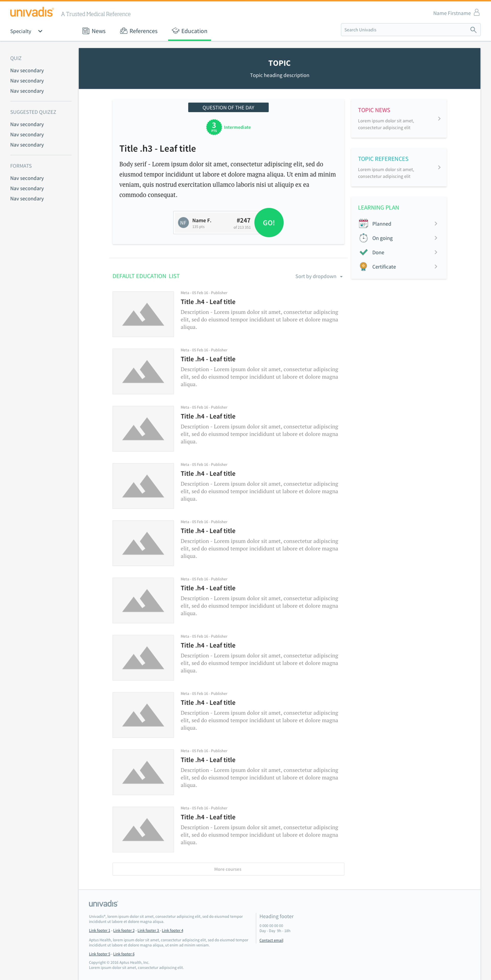Viewport: 491px width, 980px height.
Task: Expand Topic News card chevron
Action: coord(439,119)
